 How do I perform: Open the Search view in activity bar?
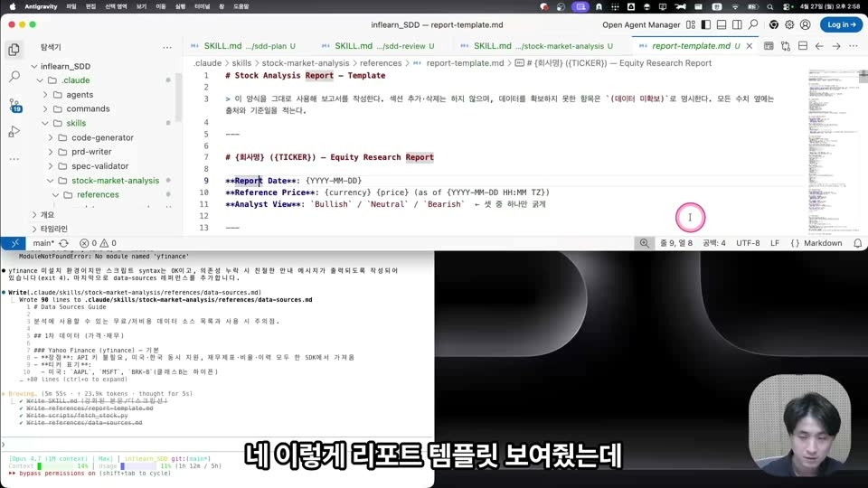pyautogui.click(x=14, y=76)
